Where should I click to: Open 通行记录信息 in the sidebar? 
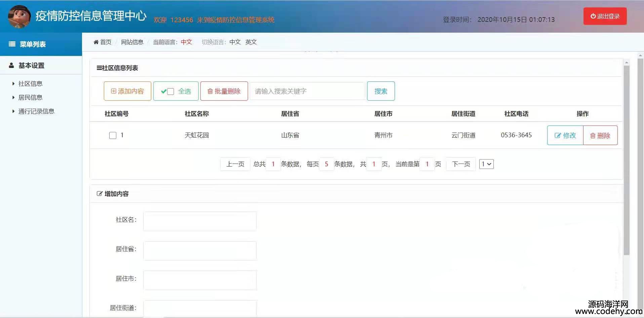point(36,111)
